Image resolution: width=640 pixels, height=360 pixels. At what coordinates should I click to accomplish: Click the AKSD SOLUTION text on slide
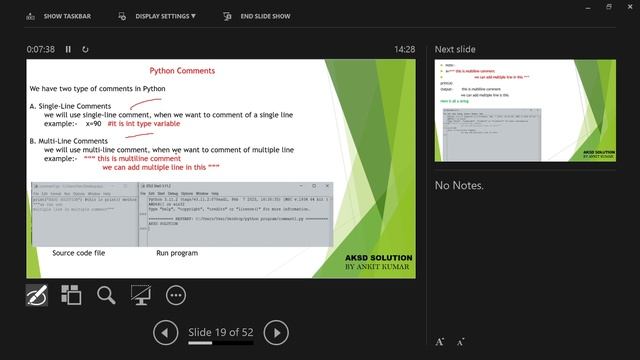(x=379, y=258)
